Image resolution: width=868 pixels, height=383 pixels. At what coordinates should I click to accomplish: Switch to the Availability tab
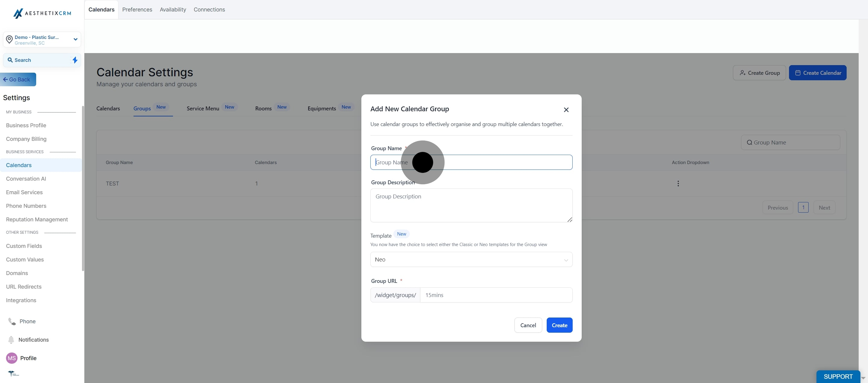pos(172,9)
